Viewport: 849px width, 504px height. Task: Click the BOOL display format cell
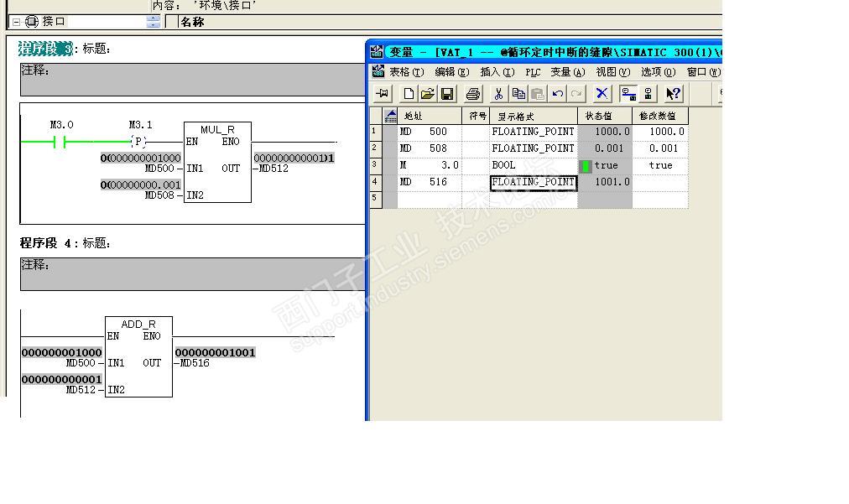(x=534, y=165)
